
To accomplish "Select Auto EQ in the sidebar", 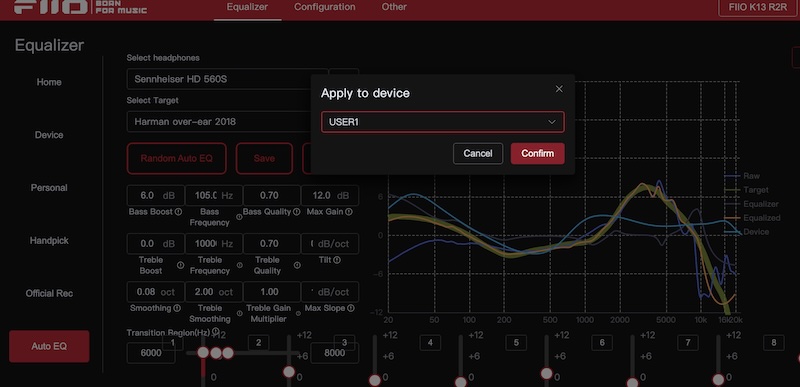I will 49,346.
